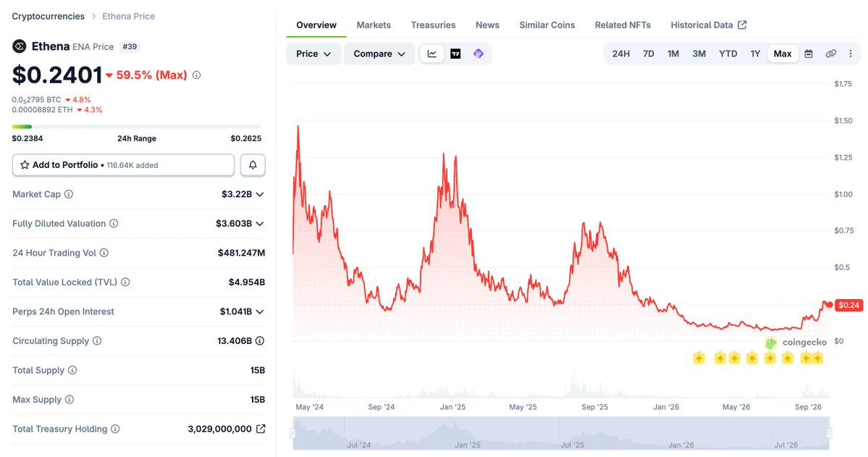Select the 7D time range
The image size is (868, 457).
point(648,54)
